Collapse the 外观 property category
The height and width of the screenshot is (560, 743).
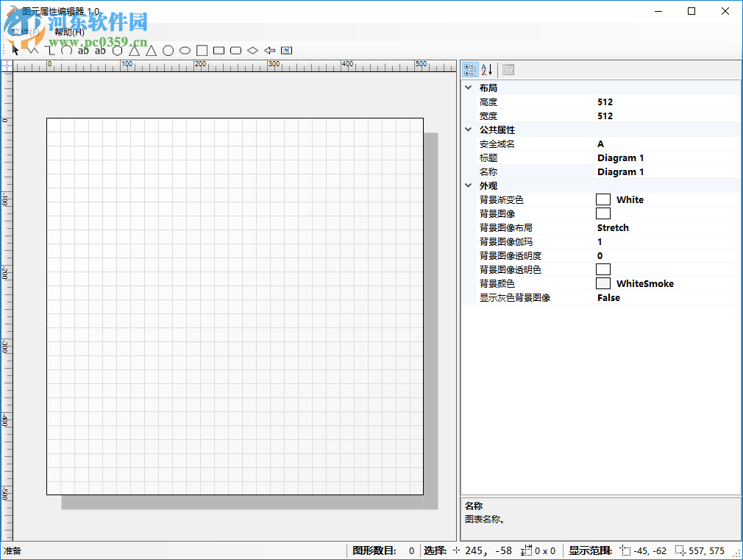pyautogui.click(x=469, y=185)
